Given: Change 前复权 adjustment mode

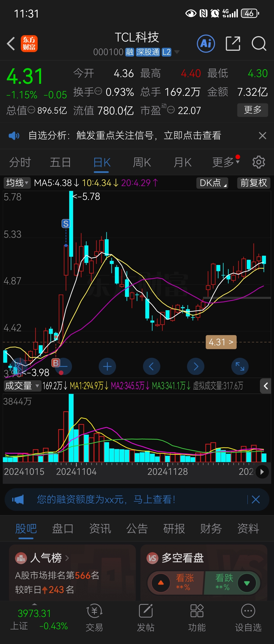Looking at the screenshot, I should tap(254, 183).
